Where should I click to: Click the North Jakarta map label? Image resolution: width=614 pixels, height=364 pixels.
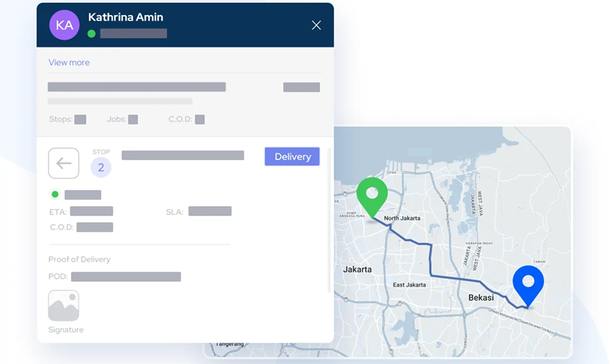[402, 218]
